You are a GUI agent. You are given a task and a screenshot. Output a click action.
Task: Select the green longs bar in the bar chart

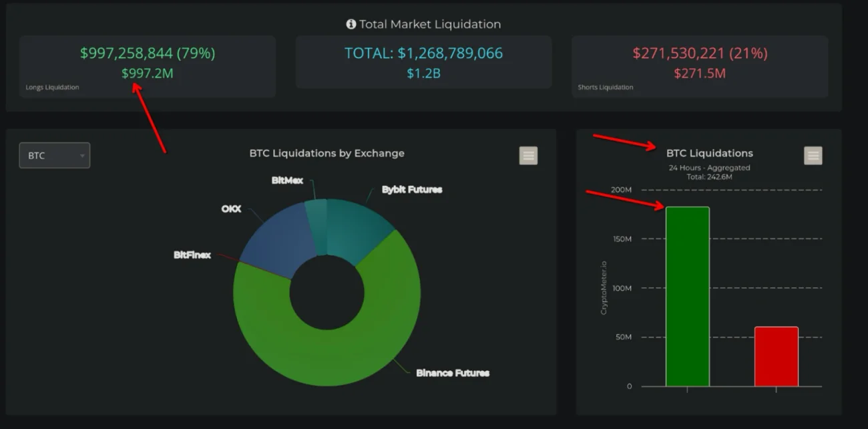coord(687,297)
